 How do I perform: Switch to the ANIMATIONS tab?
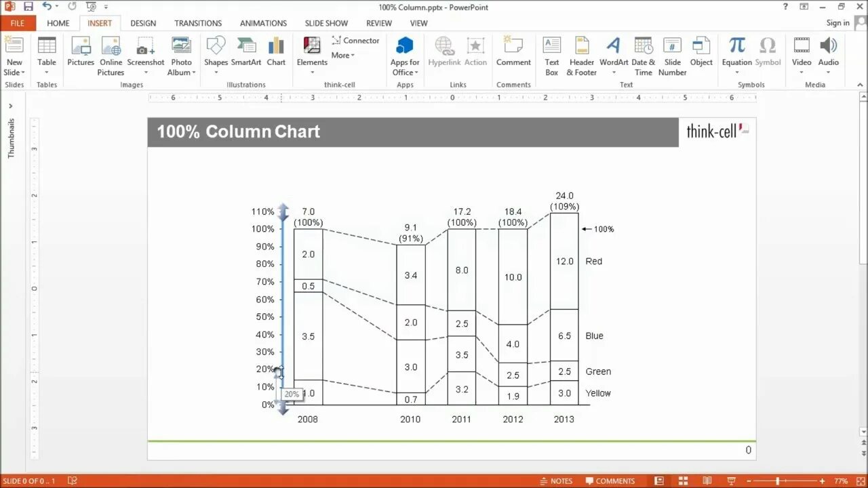pyautogui.click(x=263, y=23)
